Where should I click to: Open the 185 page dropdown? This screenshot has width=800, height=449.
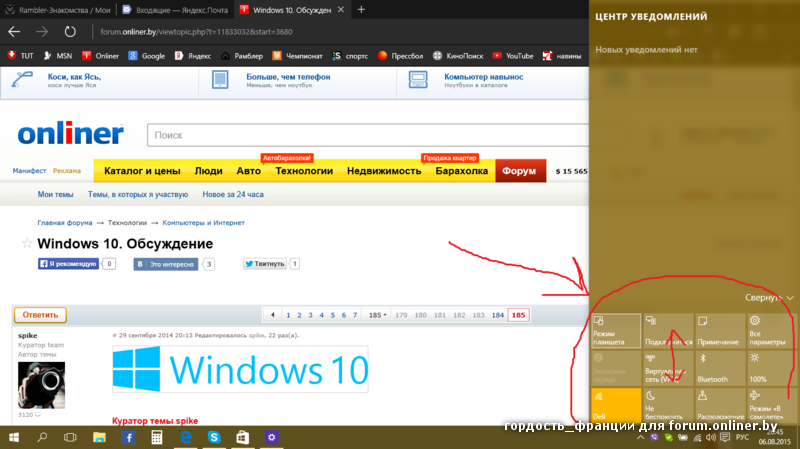click(x=378, y=315)
